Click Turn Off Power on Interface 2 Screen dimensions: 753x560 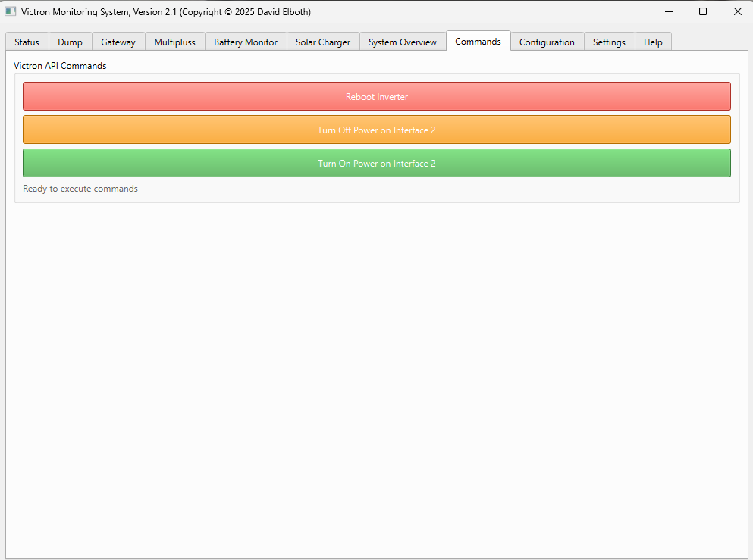coord(377,130)
